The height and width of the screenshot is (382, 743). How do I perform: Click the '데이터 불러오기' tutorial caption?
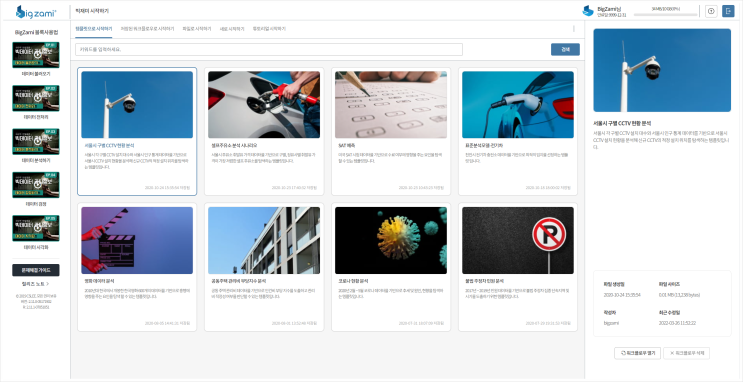(36, 74)
